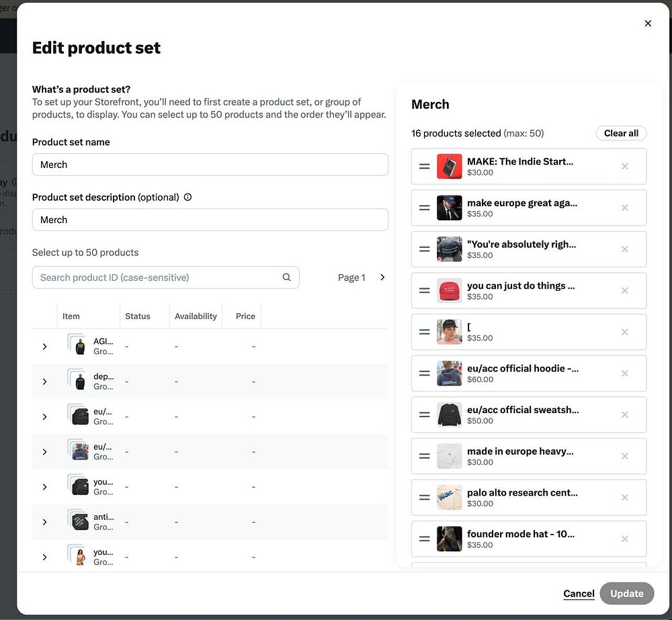The width and height of the screenshot is (672, 620).
Task: Remove MAKE: The Indie Start product
Action: [625, 166]
